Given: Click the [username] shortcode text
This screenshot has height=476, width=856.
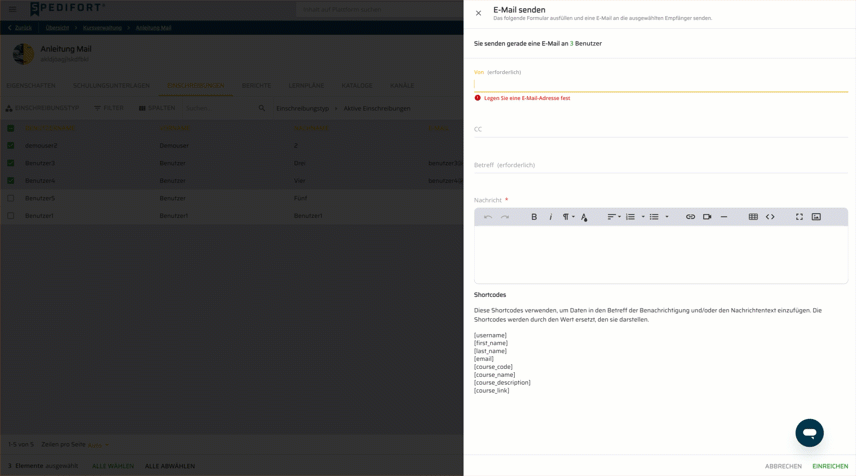Looking at the screenshot, I should coord(490,335).
